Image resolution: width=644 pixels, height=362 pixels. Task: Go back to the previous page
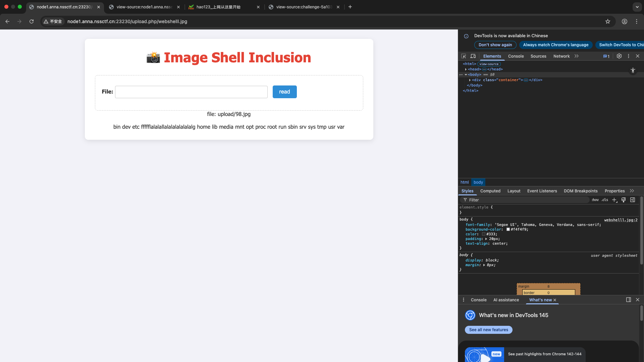click(7, 21)
